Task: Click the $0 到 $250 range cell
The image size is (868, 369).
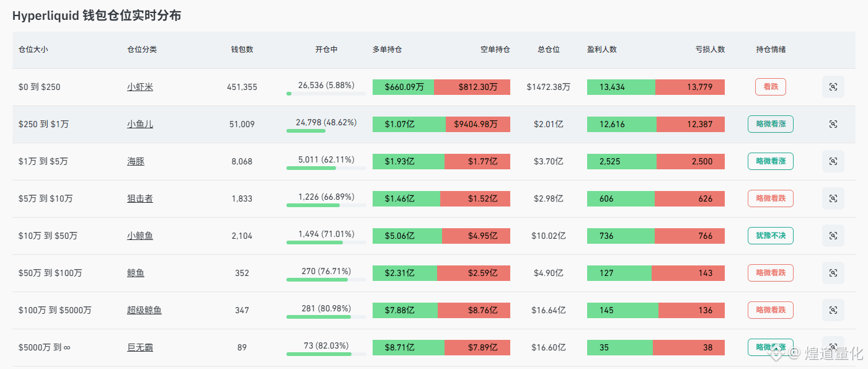Action: [x=40, y=87]
